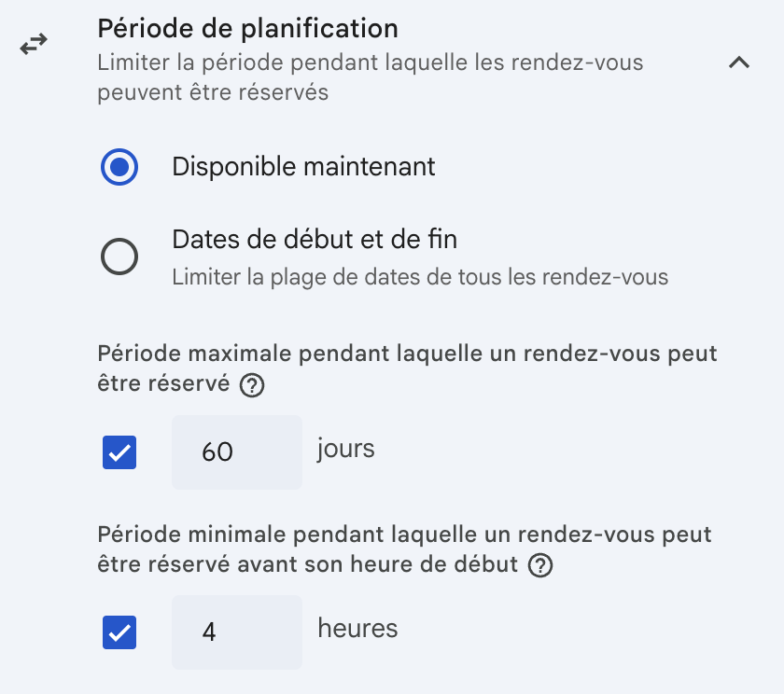Choose the Dates de début et de fin radio
784x694 pixels.
(x=119, y=257)
